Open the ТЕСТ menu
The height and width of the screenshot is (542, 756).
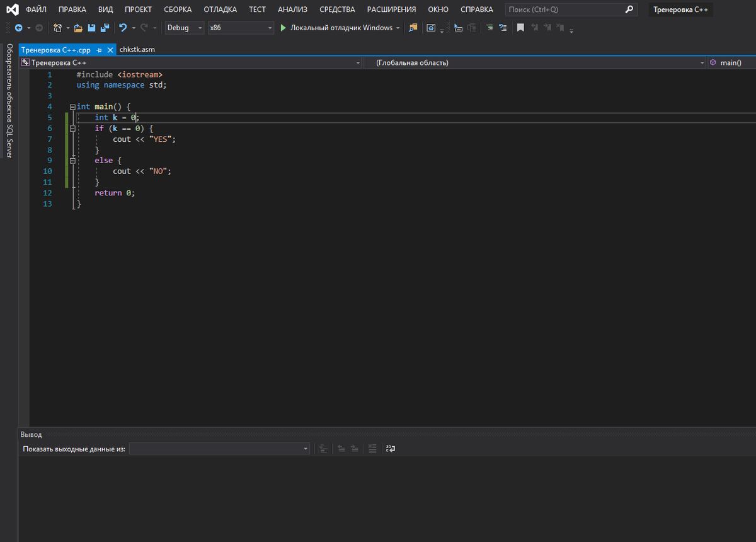coord(257,9)
